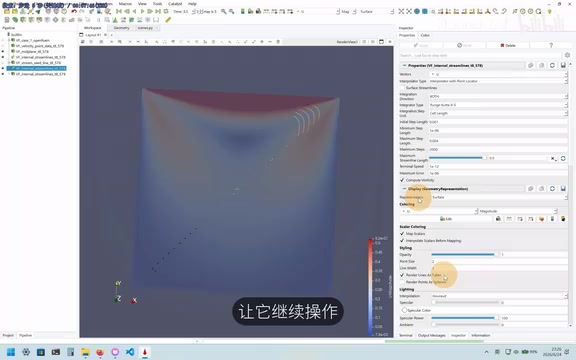Click the blue sphere icon in top toolbar
Viewport: 576px width, 360px height.
click(x=417, y=11)
